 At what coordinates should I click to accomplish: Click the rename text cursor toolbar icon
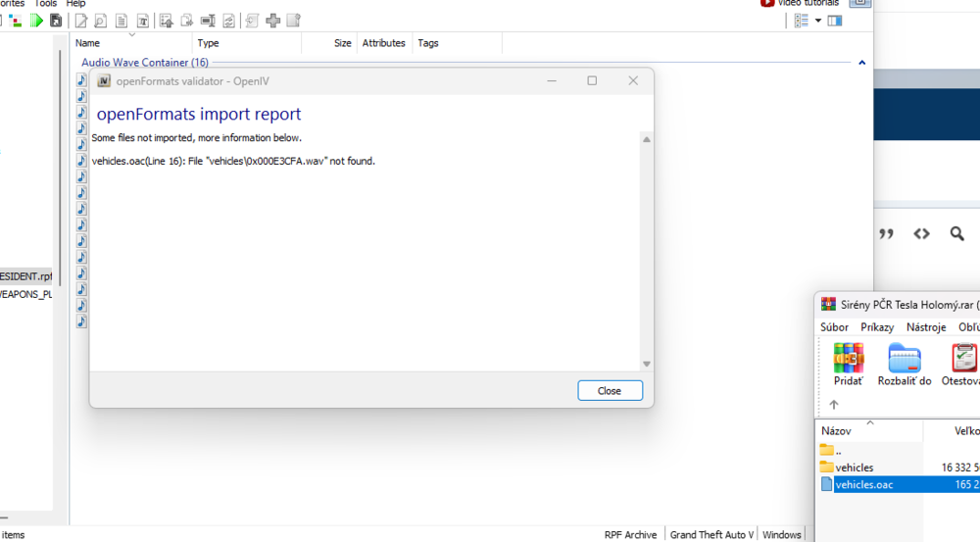(208, 21)
